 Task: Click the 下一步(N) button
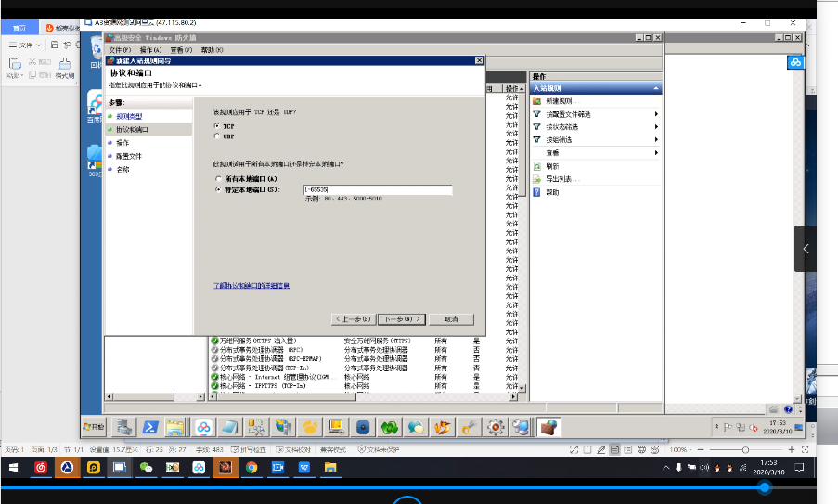403,318
